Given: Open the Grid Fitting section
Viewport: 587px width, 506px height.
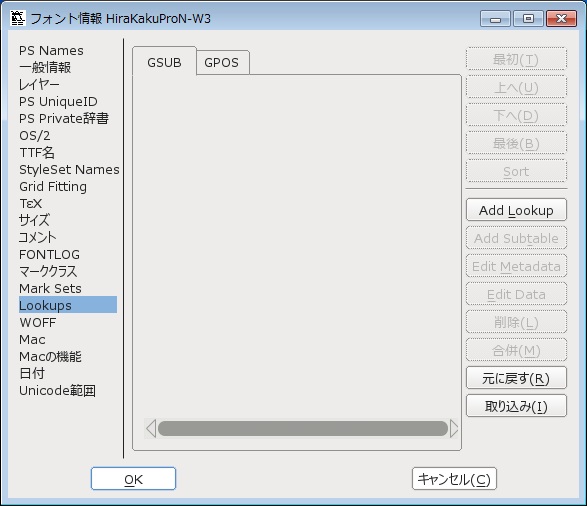Looking at the screenshot, I should pos(53,186).
